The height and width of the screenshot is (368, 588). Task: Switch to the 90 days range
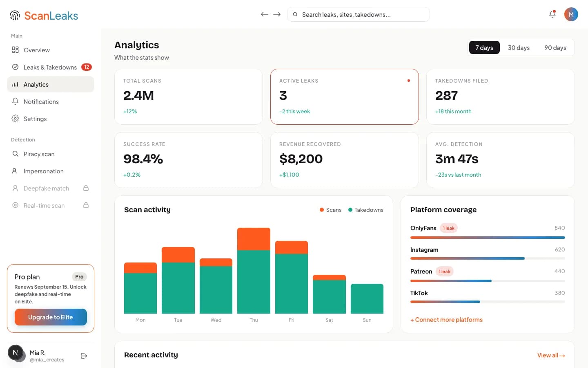pyautogui.click(x=555, y=48)
